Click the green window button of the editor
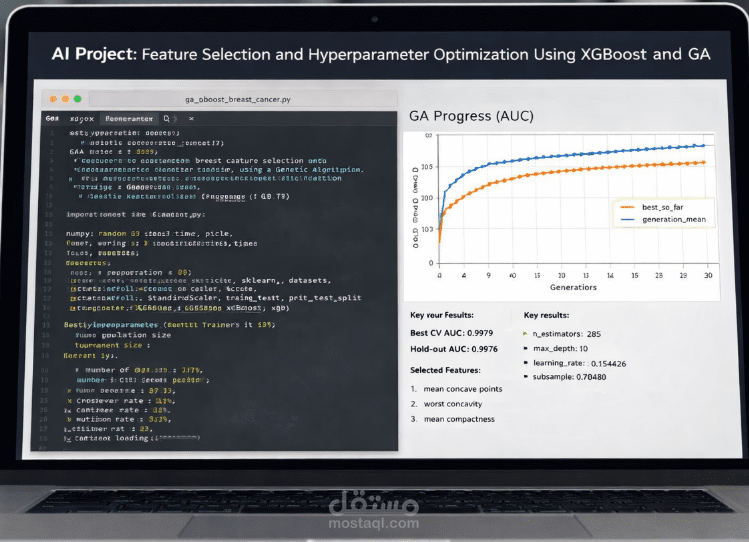 (x=77, y=99)
